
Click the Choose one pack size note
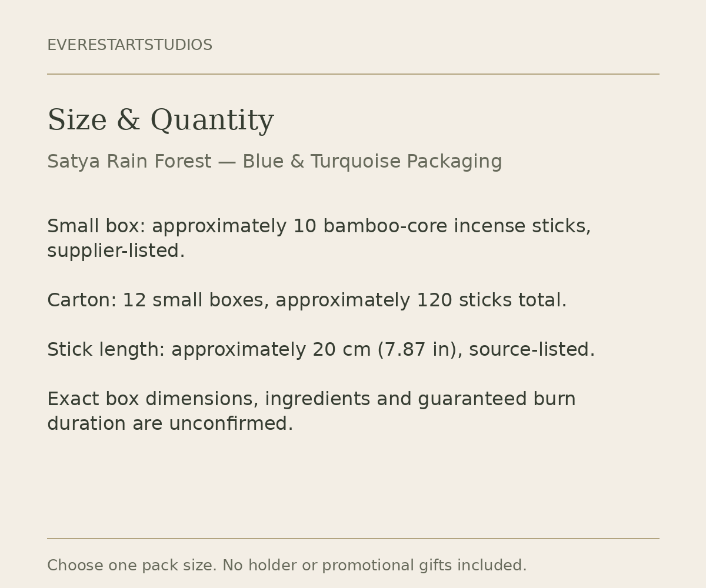[x=132, y=566]
